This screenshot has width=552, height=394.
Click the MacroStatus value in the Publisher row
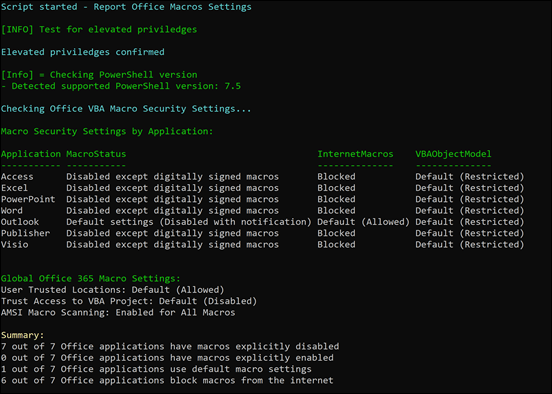[x=172, y=233]
